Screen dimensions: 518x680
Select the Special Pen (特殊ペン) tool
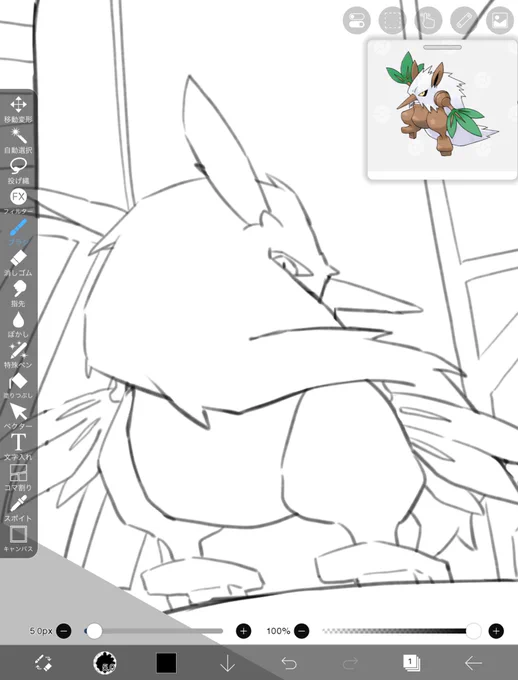(x=18, y=356)
